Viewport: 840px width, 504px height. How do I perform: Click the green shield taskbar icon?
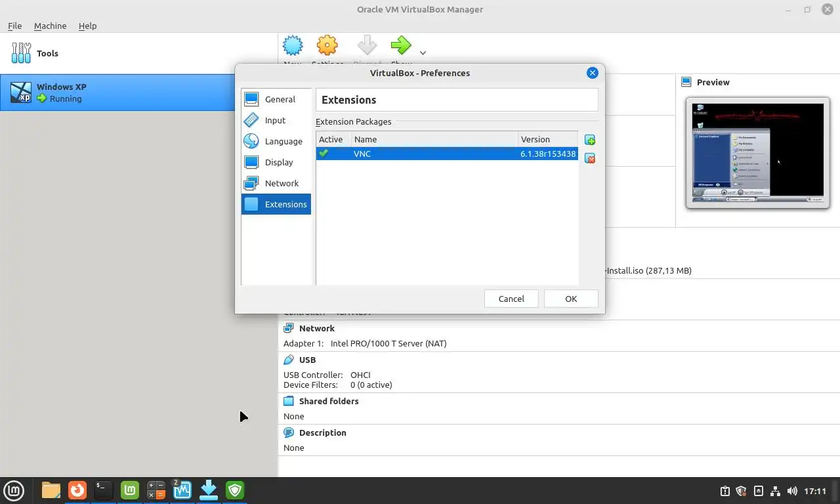235,490
